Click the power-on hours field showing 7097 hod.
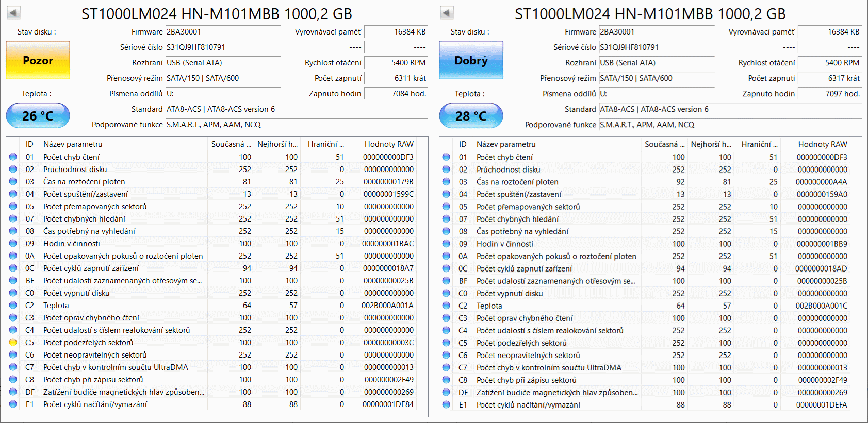868x423 pixels. pos(829,94)
